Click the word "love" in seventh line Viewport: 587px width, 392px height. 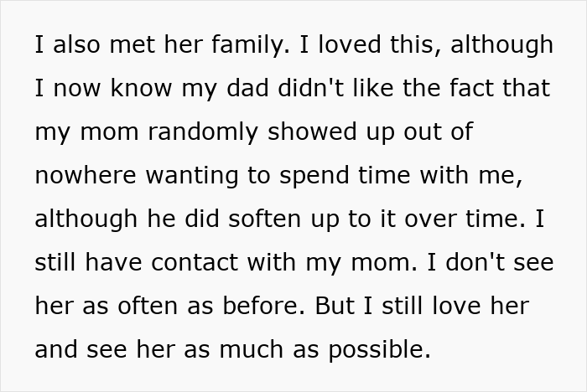(453, 306)
